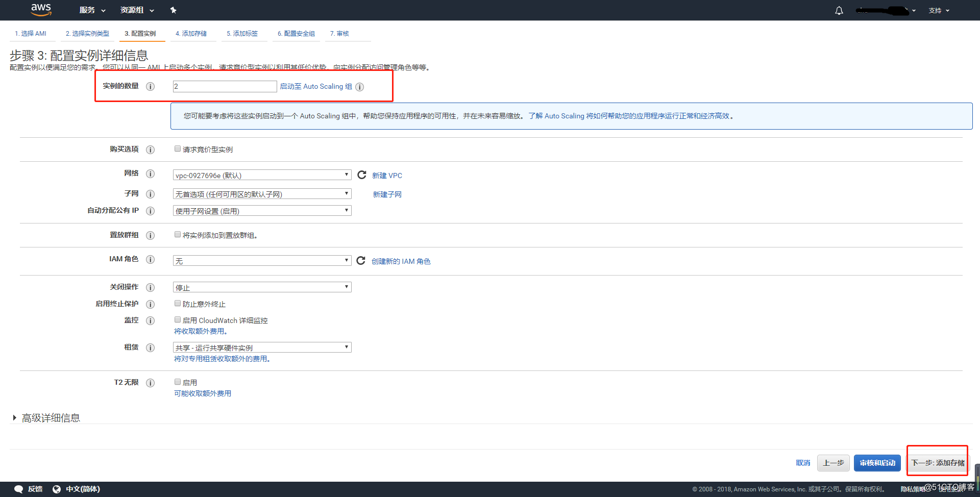Open the 支持 menu
This screenshot has height=497, width=980.
pos(939,10)
